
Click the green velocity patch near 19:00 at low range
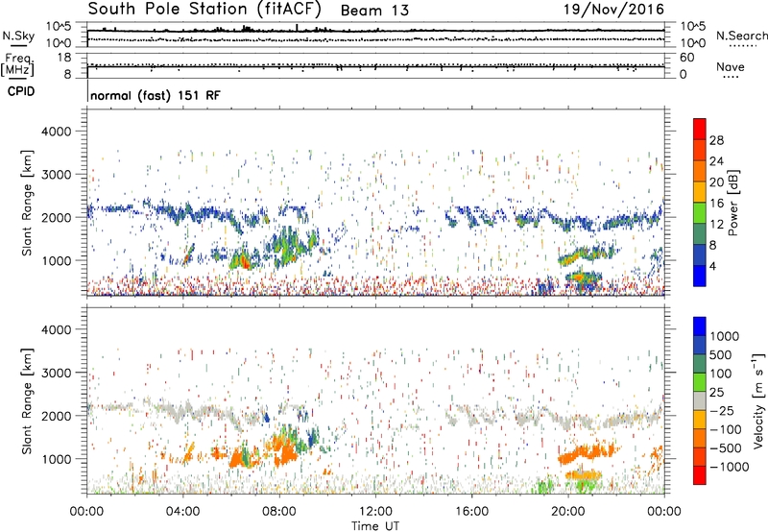(x=543, y=487)
